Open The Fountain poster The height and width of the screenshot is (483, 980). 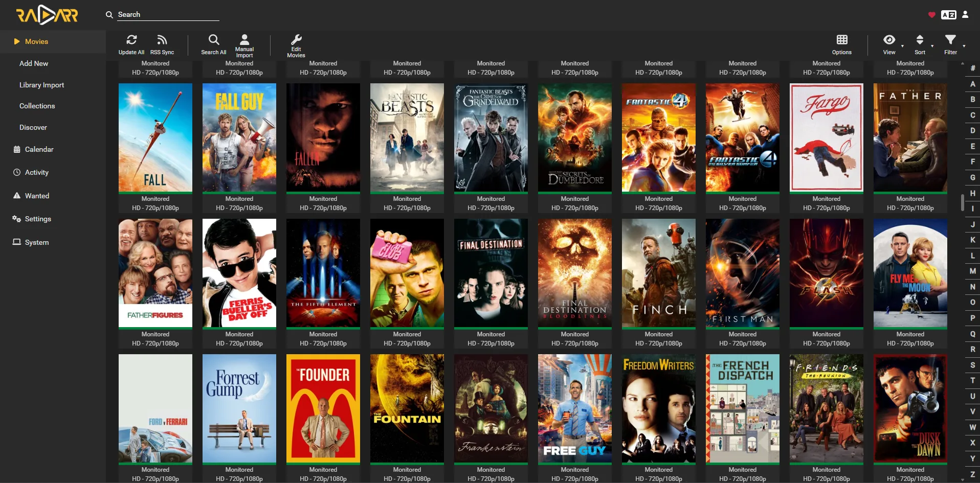407,408
